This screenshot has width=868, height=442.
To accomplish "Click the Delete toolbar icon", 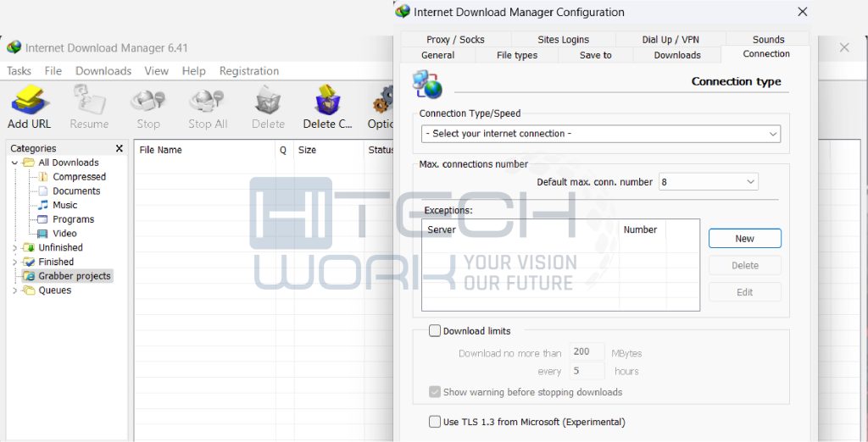I will point(268,100).
